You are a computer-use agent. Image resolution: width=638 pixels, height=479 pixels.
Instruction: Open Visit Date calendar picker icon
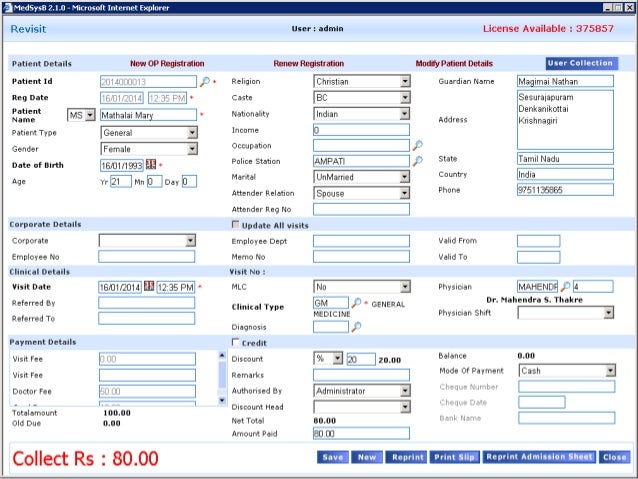(149, 286)
